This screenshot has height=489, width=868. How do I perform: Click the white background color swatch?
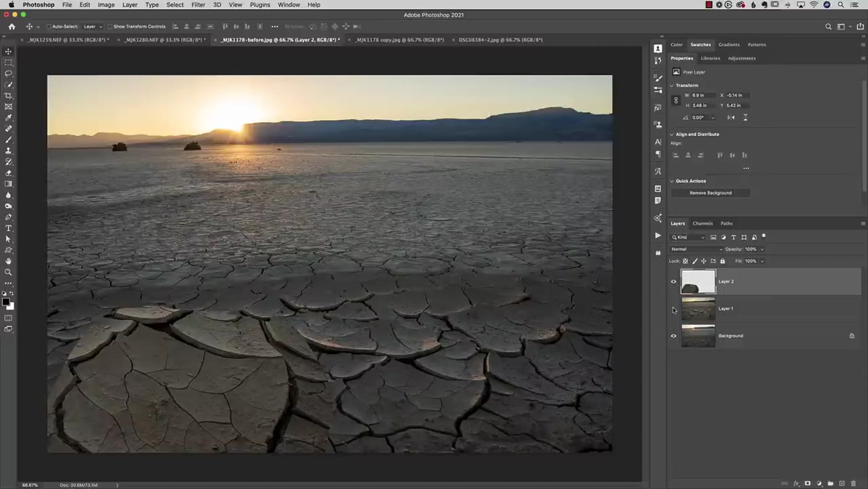tap(12, 307)
